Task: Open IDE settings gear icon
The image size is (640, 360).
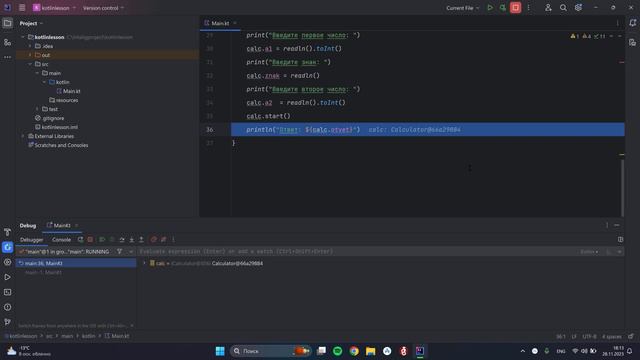Action: (x=578, y=8)
